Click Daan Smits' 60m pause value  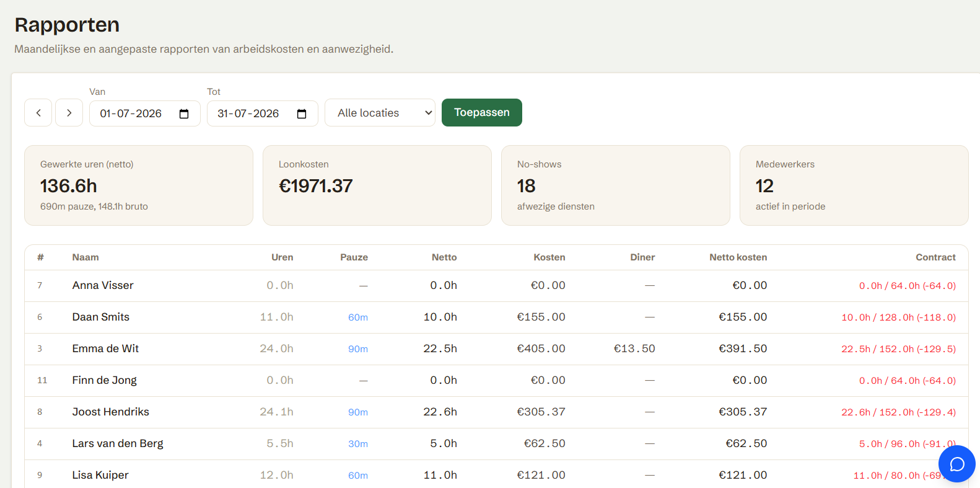[x=358, y=317]
